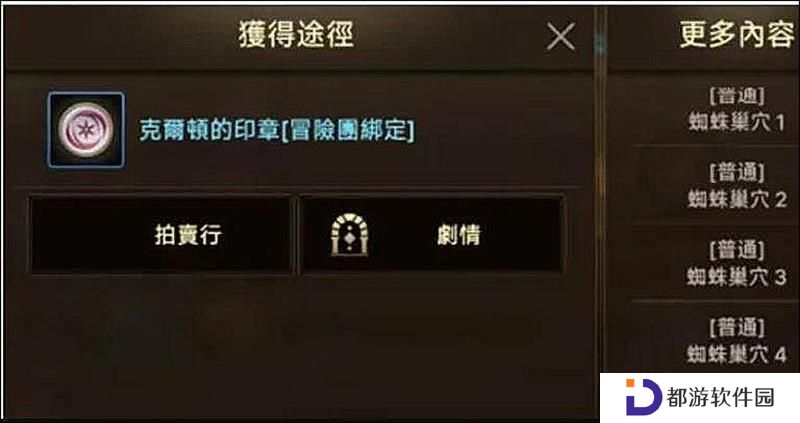Select the 劇情 route label
Image resolution: width=800 pixels, height=423 pixels.
459,235
